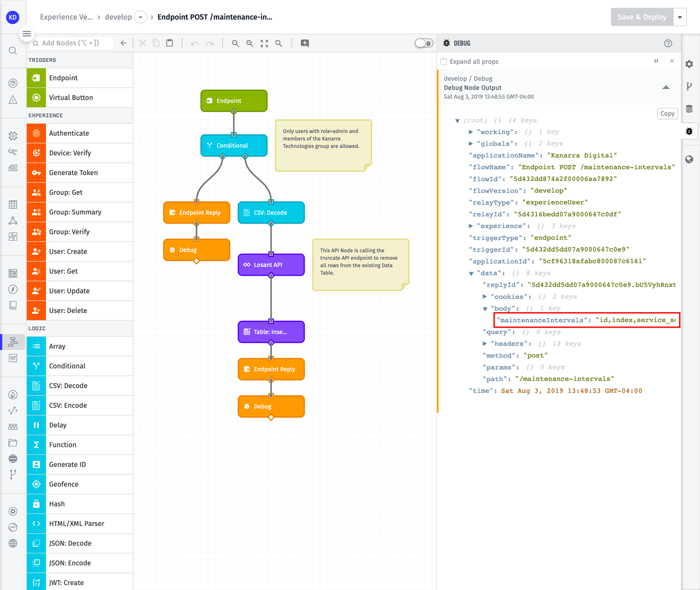Open the develop version selector dropdown
Viewport: 700px width, 590px height.
coord(141,17)
